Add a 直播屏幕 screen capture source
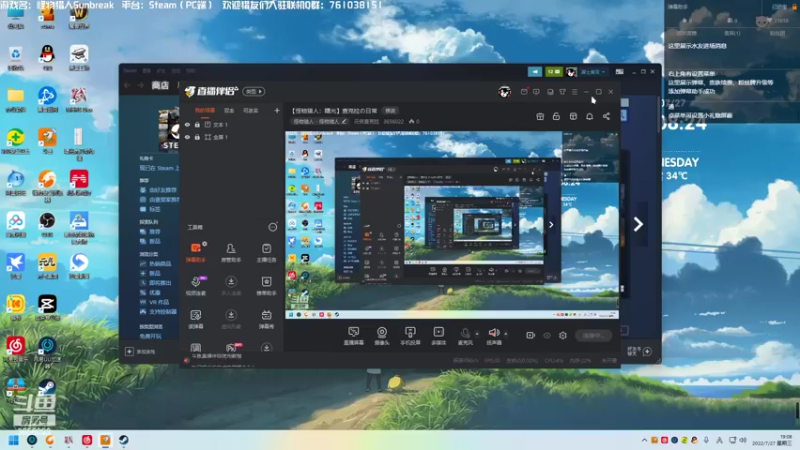 354,336
